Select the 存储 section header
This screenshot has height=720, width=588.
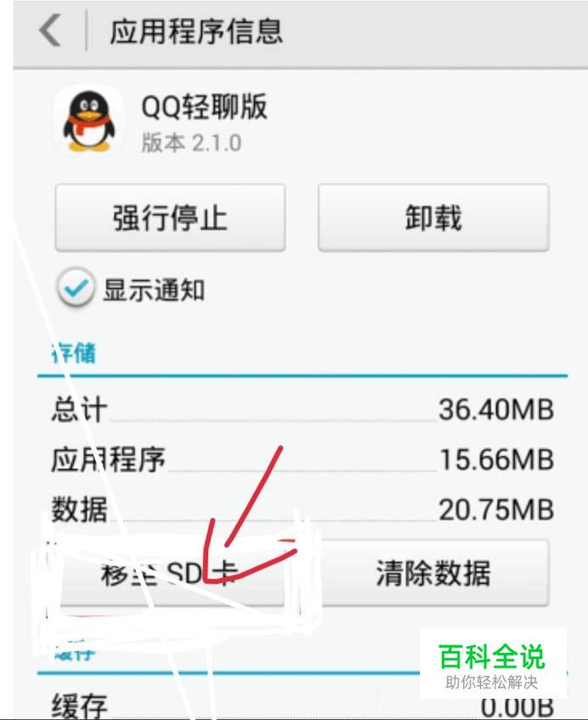click(x=73, y=353)
